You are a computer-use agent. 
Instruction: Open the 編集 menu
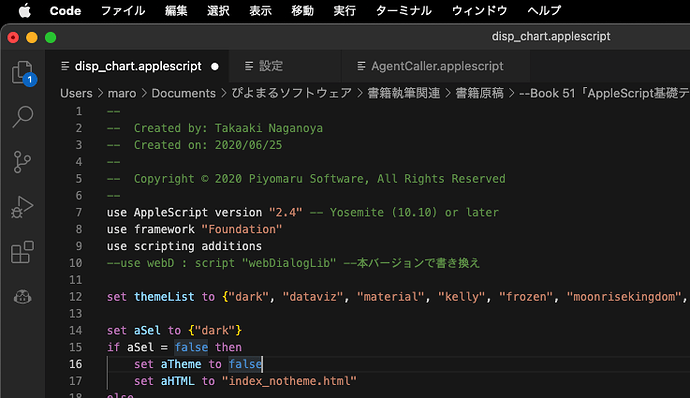176,11
